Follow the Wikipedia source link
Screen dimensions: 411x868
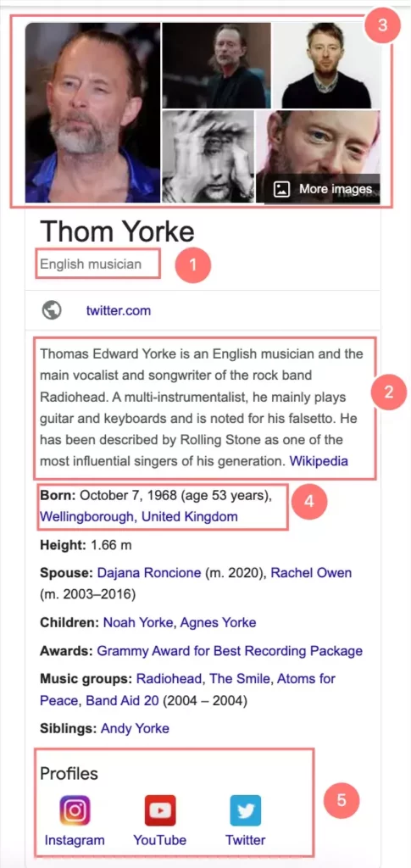click(319, 460)
